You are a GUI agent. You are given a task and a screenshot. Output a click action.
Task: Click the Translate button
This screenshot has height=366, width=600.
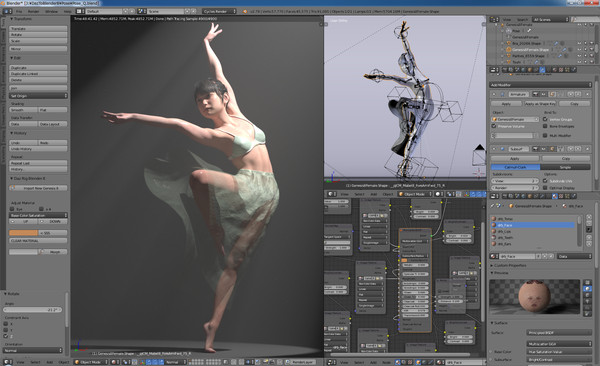[x=38, y=29]
